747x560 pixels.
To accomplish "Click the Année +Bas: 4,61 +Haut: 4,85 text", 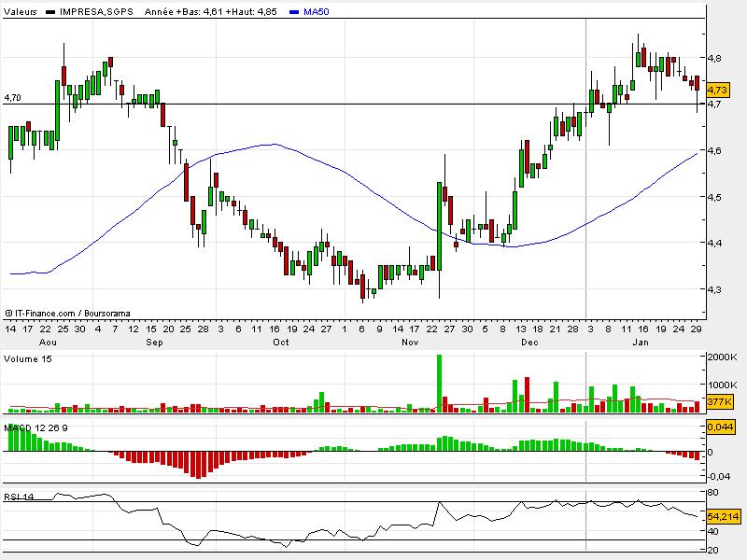I will pyautogui.click(x=211, y=12).
